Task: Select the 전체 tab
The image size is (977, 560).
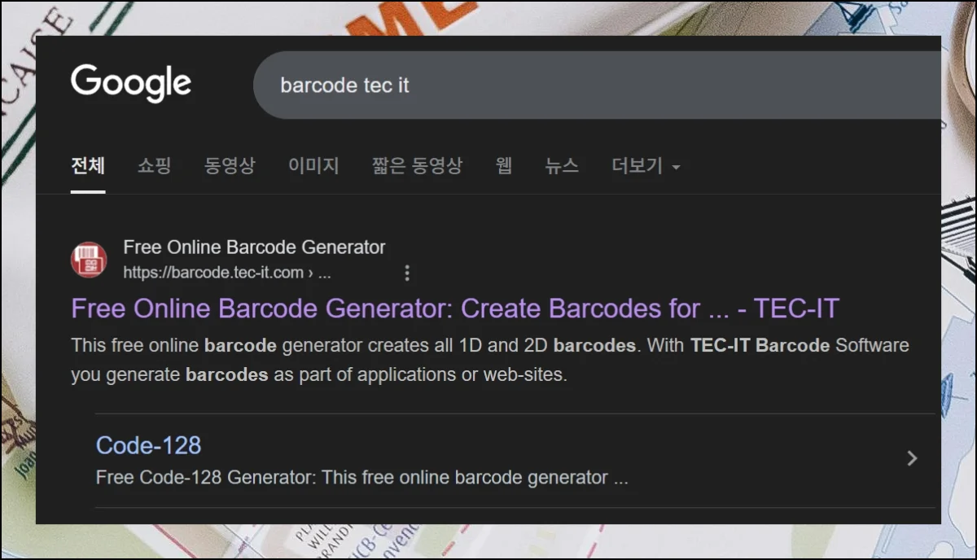Action: tap(88, 166)
